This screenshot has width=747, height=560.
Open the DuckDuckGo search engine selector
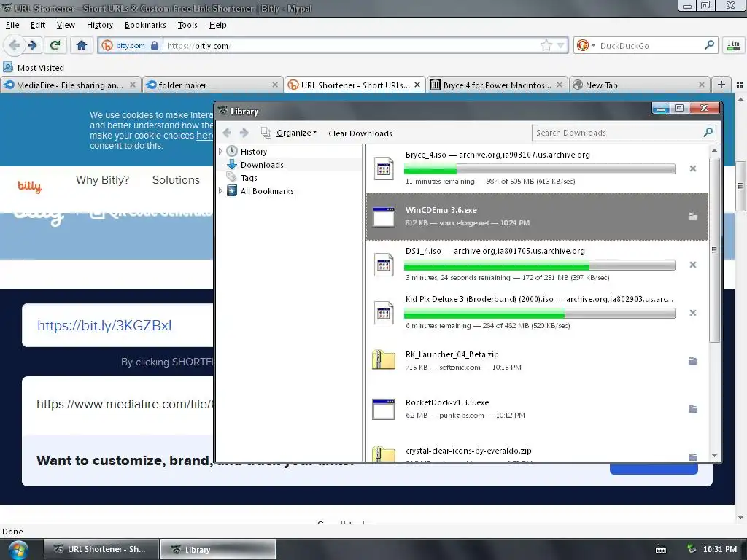pyautogui.click(x=586, y=46)
